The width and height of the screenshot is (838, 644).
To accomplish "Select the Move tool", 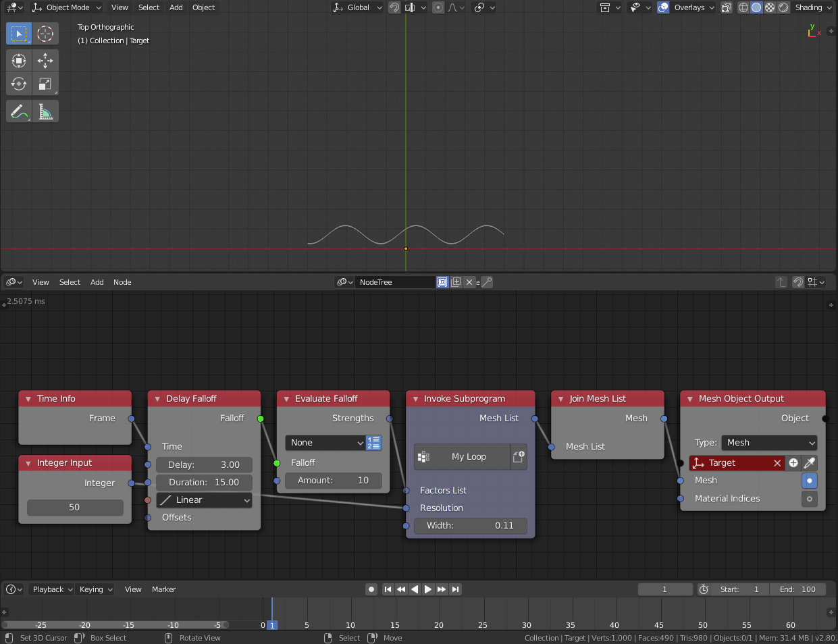I will tap(45, 61).
